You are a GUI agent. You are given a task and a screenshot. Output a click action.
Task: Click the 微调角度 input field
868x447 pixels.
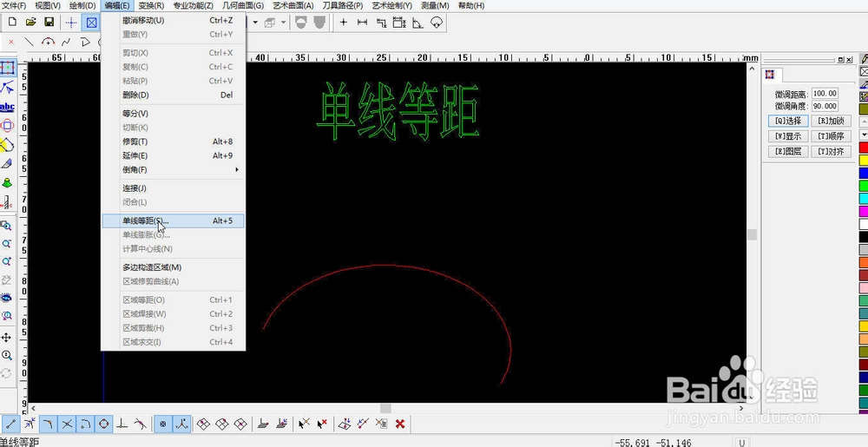pyautogui.click(x=825, y=106)
